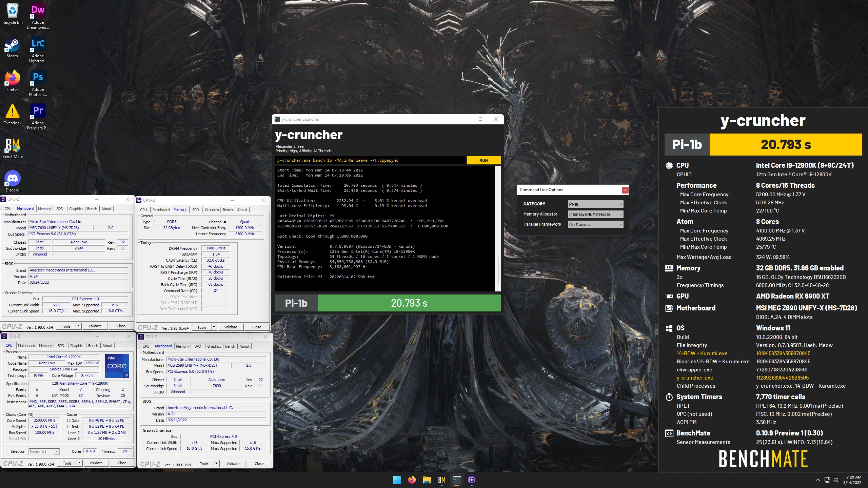Open Tools arrow in top-left Mainboard window
The height and width of the screenshot is (488, 868).
click(78, 326)
